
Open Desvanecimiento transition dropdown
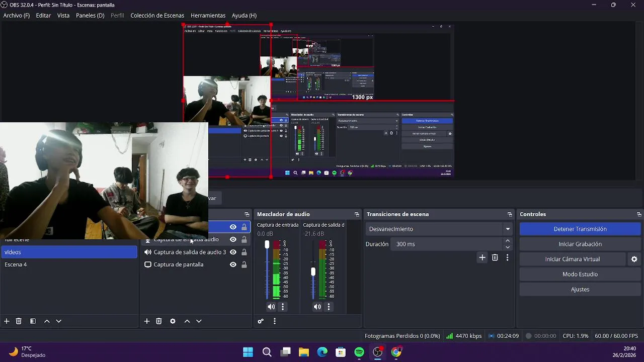(439, 229)
